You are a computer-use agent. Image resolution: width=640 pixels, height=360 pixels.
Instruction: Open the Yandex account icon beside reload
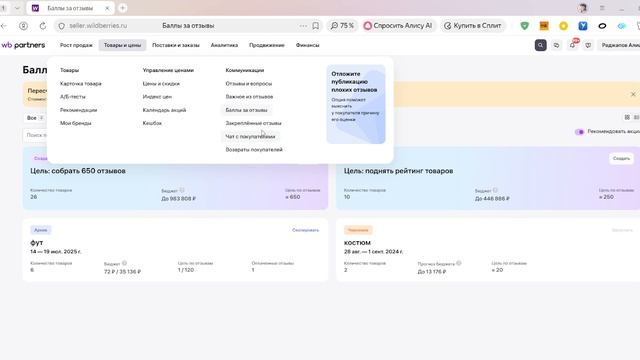(24, 26)
